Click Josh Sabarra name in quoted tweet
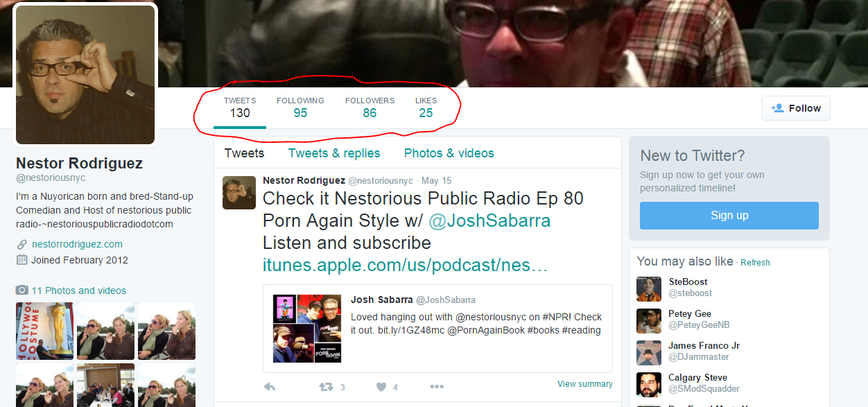This screenshot has width=868, height=407. point(381,300)
